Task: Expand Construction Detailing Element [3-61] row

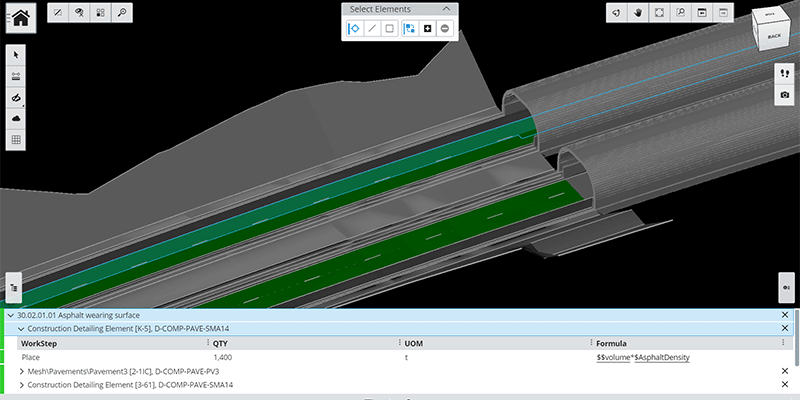Action: 21,384
